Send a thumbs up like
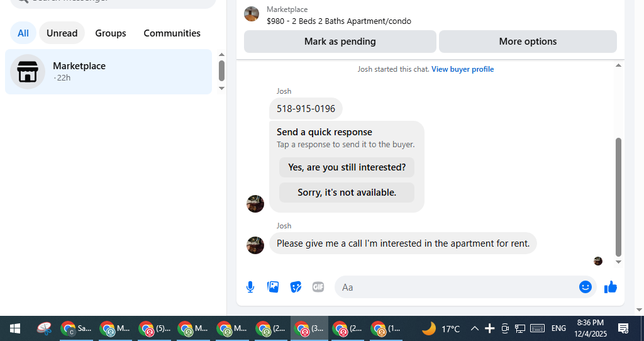Screen dimensions: 644x341 point(611,287)
